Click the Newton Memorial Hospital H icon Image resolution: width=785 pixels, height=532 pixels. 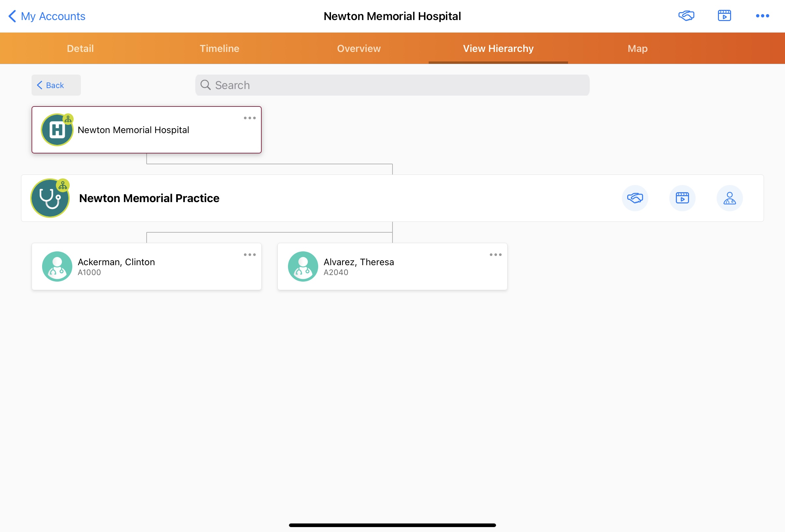[57, 130]
